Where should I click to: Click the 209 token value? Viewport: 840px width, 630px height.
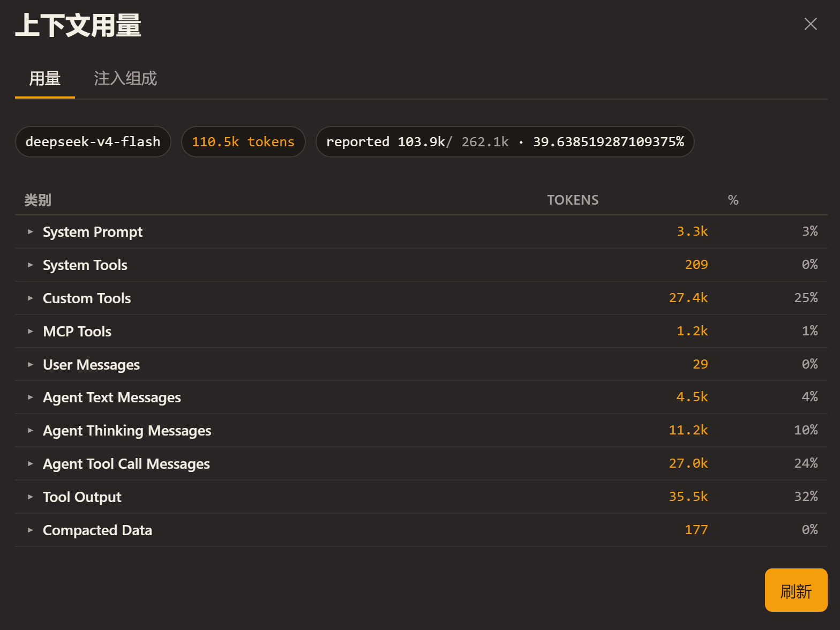coord(696,265)
